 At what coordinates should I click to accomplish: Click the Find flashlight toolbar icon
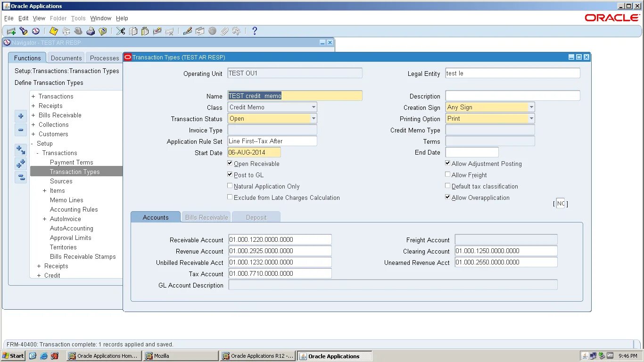(23, 31)
